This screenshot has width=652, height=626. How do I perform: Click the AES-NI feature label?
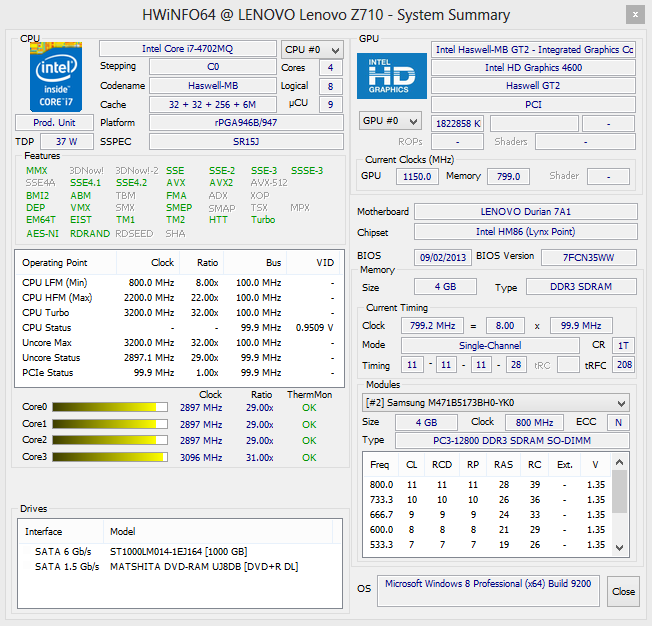click(x=42, y=233)
